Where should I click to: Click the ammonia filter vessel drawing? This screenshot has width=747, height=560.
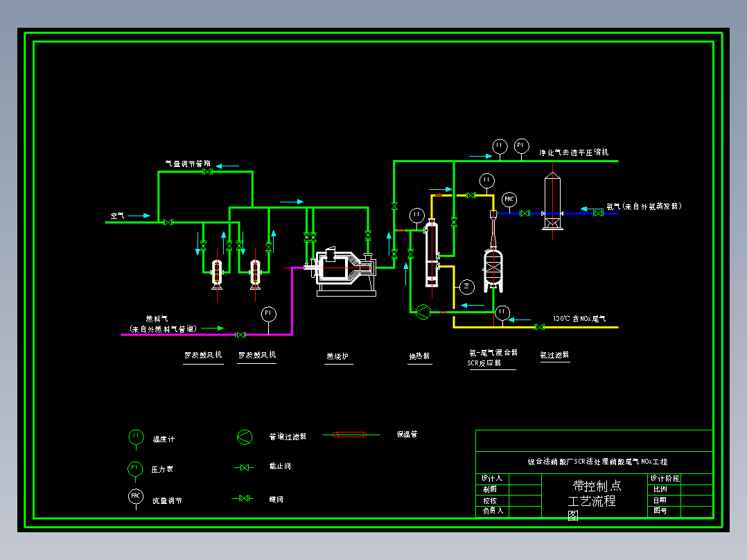coord(553,201)
